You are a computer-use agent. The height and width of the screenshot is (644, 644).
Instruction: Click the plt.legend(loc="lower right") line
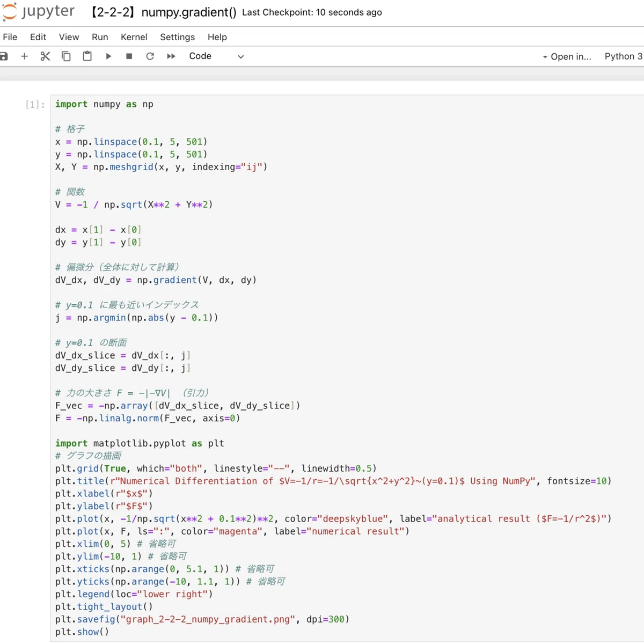[x=134, y=594]
